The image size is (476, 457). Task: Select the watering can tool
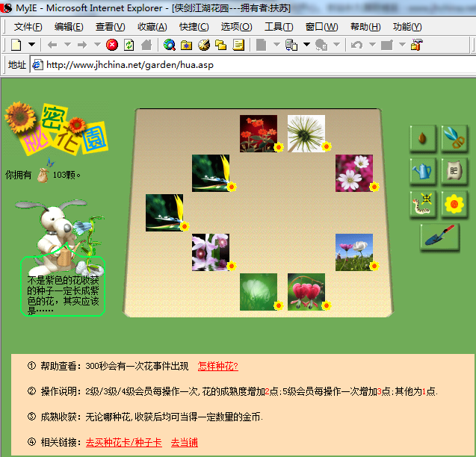coord(423,171)
